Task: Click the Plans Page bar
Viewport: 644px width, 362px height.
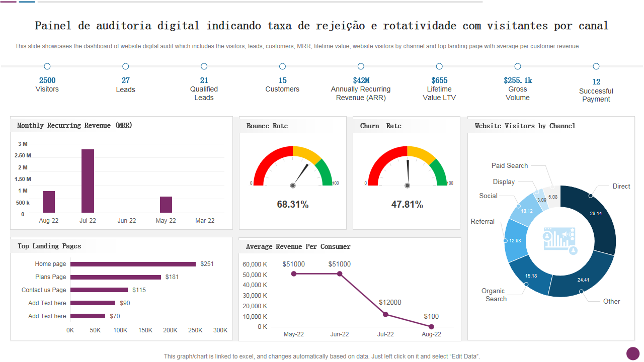Action: point(116,277)
